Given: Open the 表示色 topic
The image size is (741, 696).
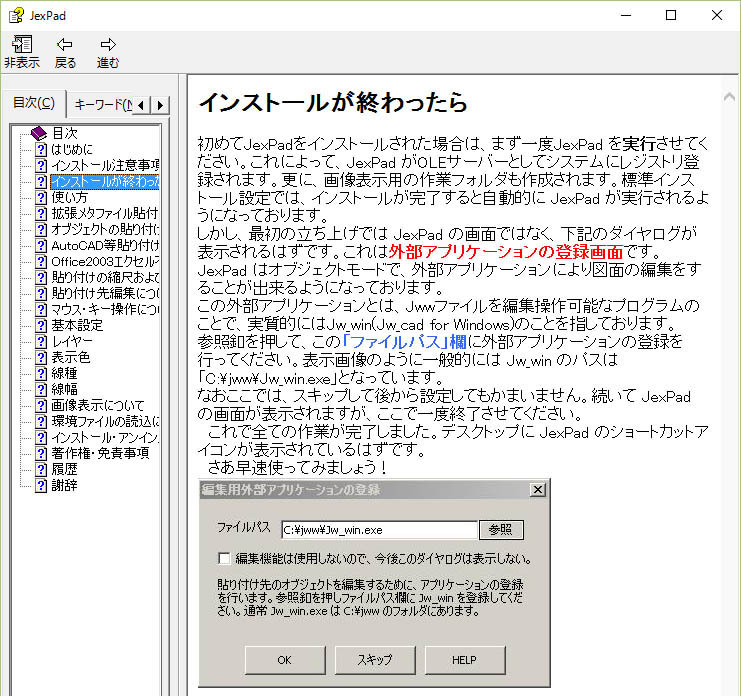Looking at the screenshot, I should tap(70, 358).
